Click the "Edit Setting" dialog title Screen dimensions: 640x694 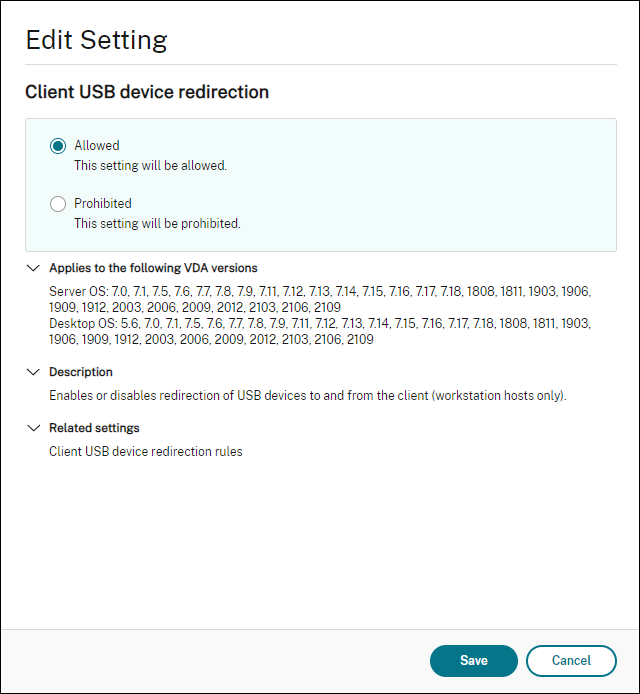(96, 40)
